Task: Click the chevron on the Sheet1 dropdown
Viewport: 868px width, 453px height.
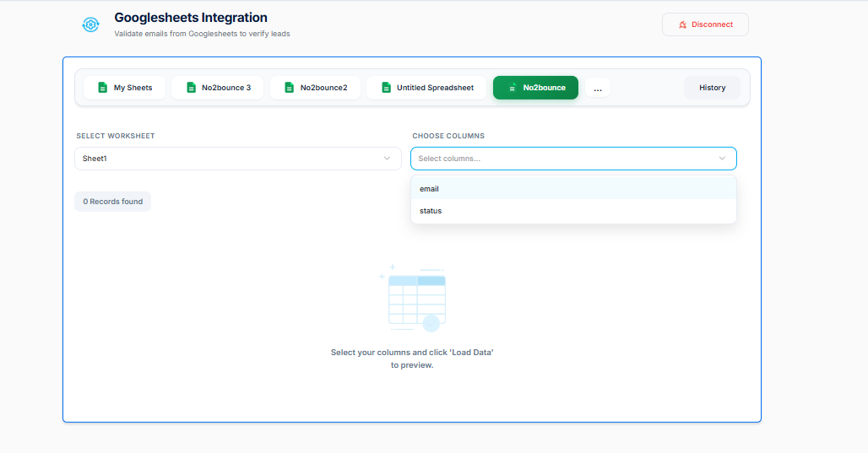Action: (x=387, y=159)
